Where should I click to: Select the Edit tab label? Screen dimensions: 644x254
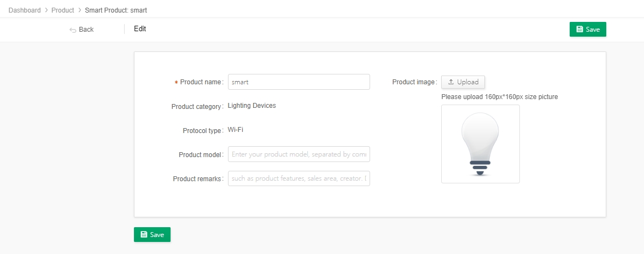(x=140, y=29)
